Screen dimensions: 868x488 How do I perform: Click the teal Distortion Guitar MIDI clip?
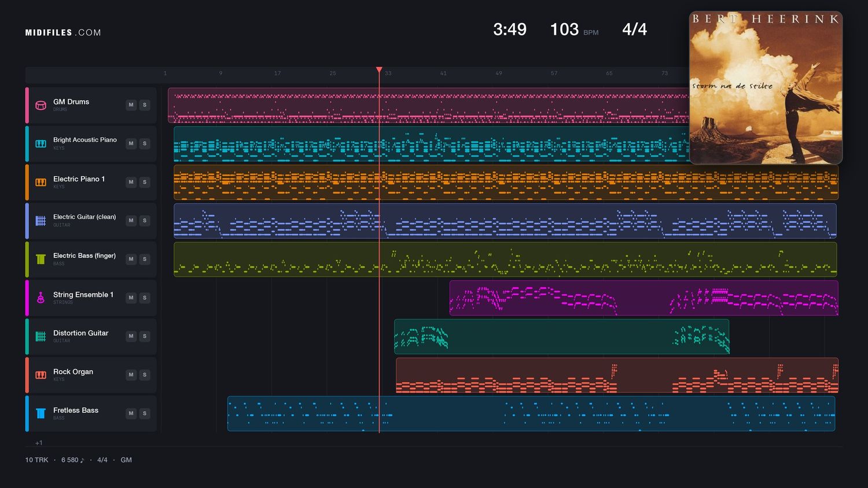[561, 337]
